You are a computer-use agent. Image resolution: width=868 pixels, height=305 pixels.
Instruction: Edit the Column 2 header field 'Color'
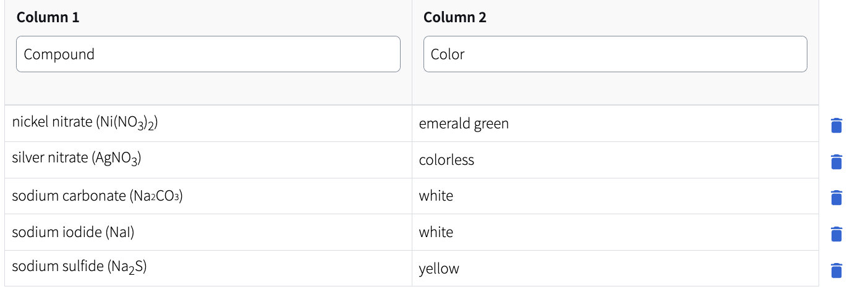click(x=615, y=54)
